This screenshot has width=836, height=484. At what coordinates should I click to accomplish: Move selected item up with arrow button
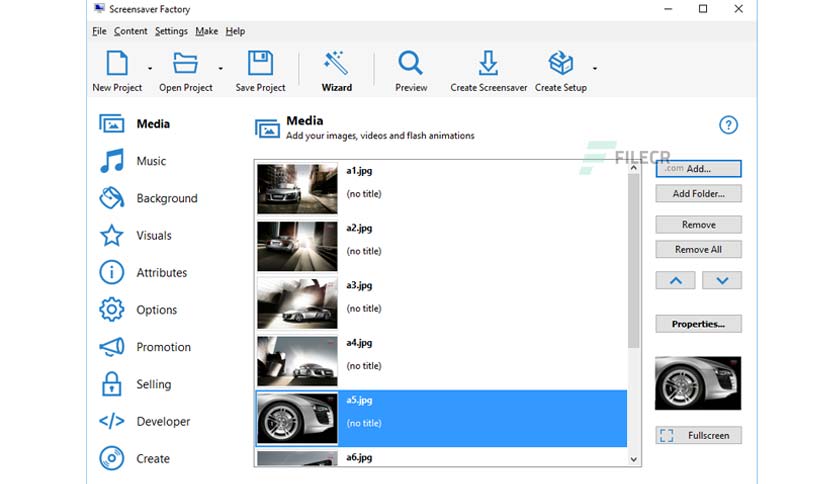(676, 280)
